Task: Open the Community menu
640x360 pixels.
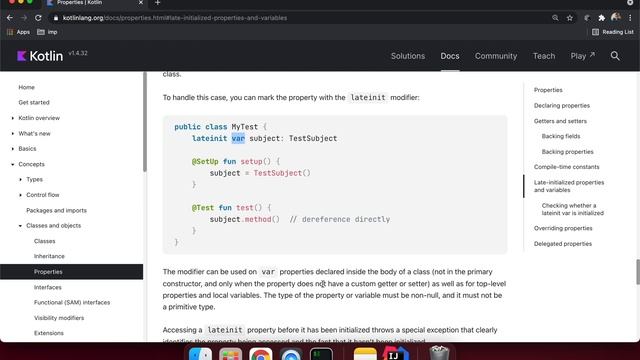Action: (496, 56)
